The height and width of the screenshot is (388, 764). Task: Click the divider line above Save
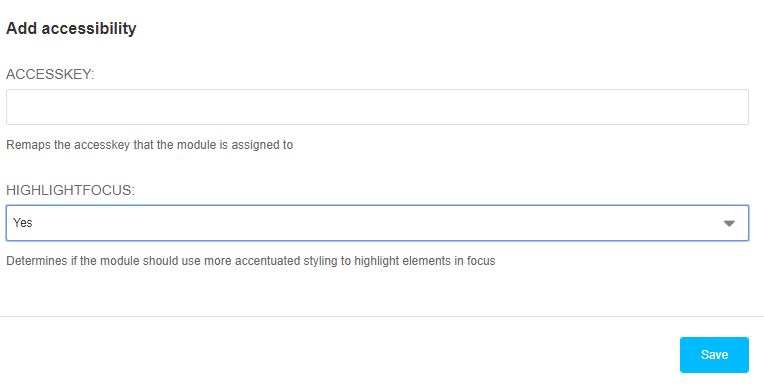point(382,316)
